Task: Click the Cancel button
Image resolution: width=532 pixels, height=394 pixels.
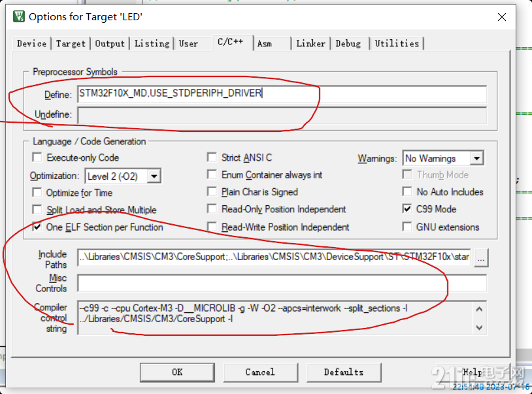Action: 260,372
